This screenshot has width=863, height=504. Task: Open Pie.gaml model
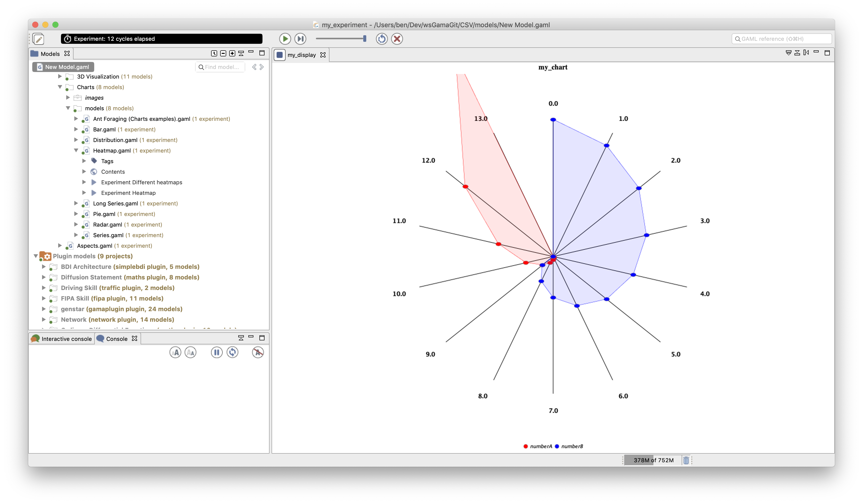[x=104, y=214]
